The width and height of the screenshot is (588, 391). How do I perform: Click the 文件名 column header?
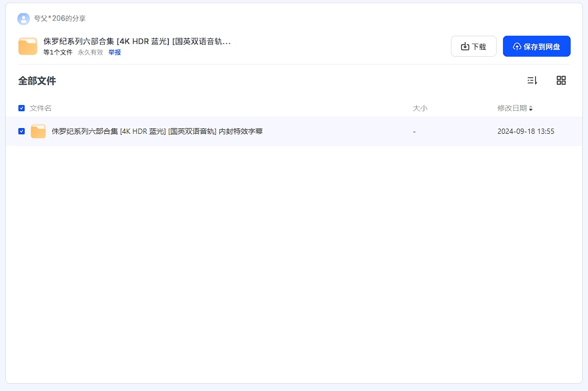[40, 108]
